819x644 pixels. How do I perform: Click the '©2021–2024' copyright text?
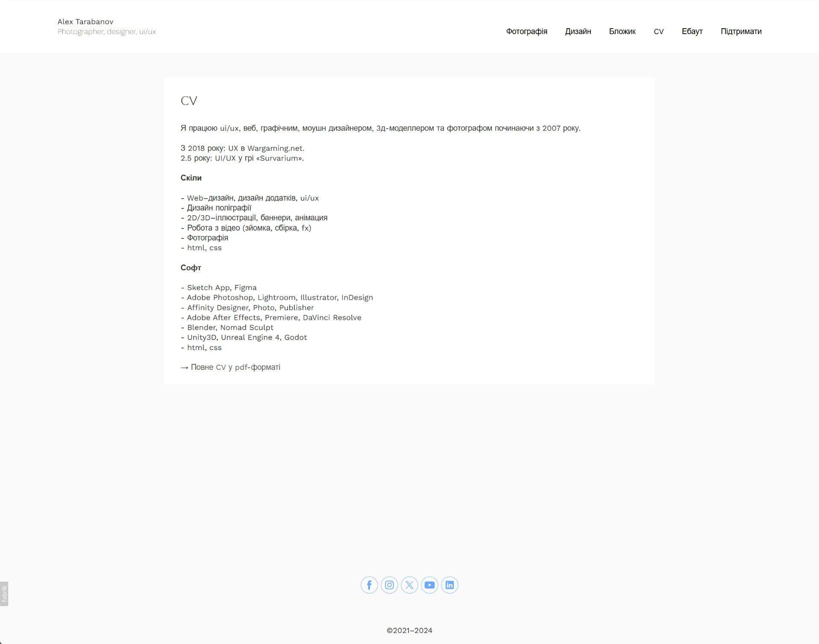pos(409,630)
